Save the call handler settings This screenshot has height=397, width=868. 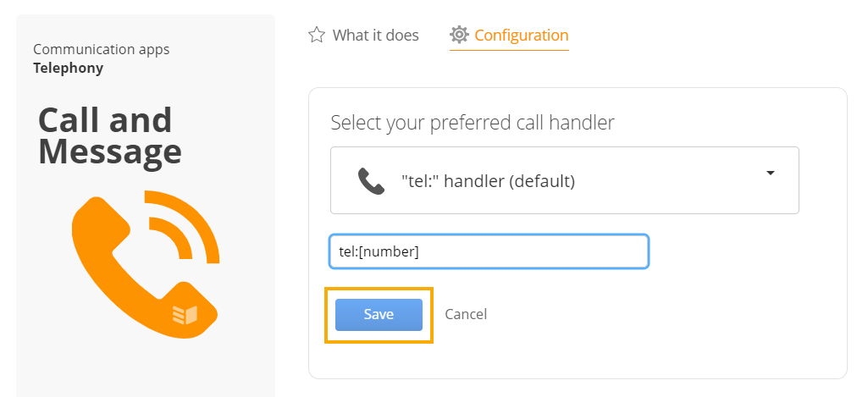[x=379, y=315]
